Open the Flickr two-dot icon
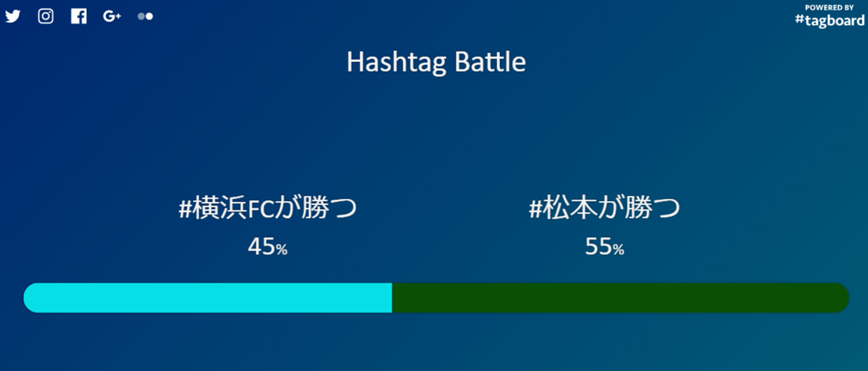This screenshot has height=371, width=868. 145,17
